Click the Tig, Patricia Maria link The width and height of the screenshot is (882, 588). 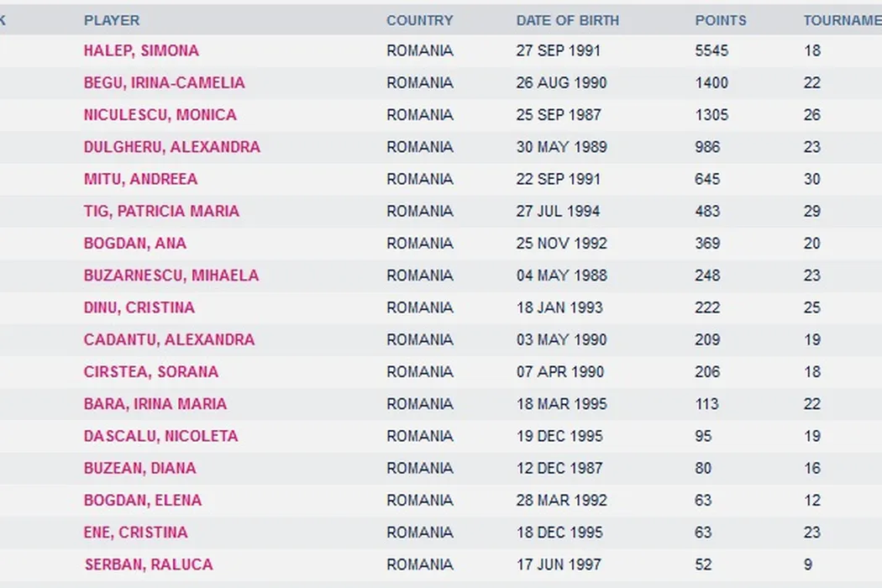[x=161, y=211]
